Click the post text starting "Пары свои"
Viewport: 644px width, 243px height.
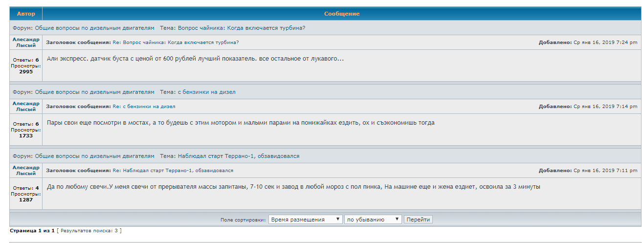[x=240, y=123]
